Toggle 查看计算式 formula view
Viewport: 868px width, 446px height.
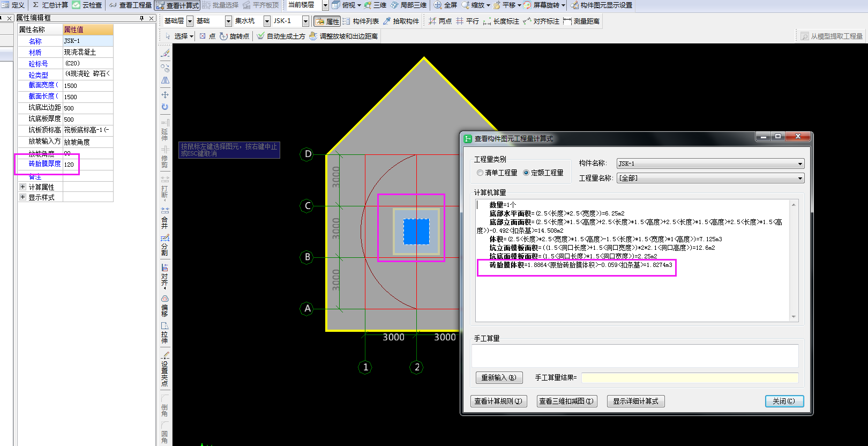click(x=177, y=5)
